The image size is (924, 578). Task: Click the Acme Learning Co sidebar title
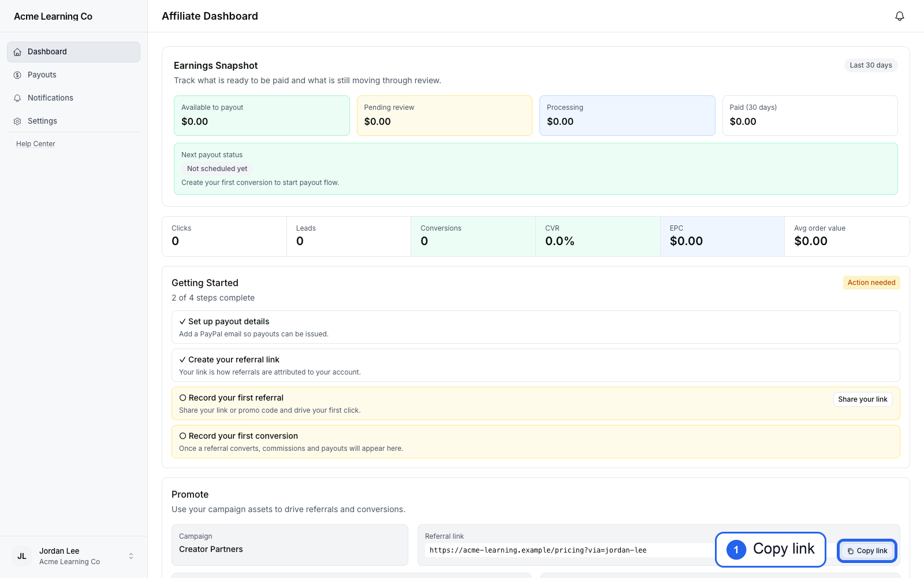tap(53, 16)
